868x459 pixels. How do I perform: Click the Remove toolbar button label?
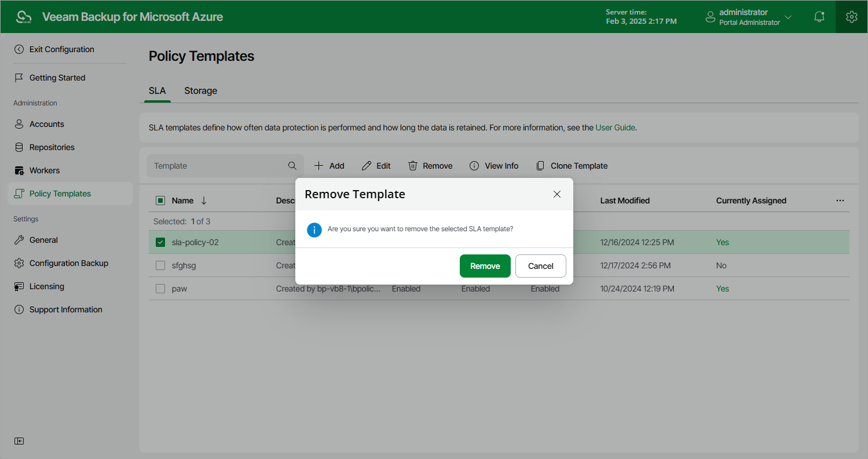point(438,166)
